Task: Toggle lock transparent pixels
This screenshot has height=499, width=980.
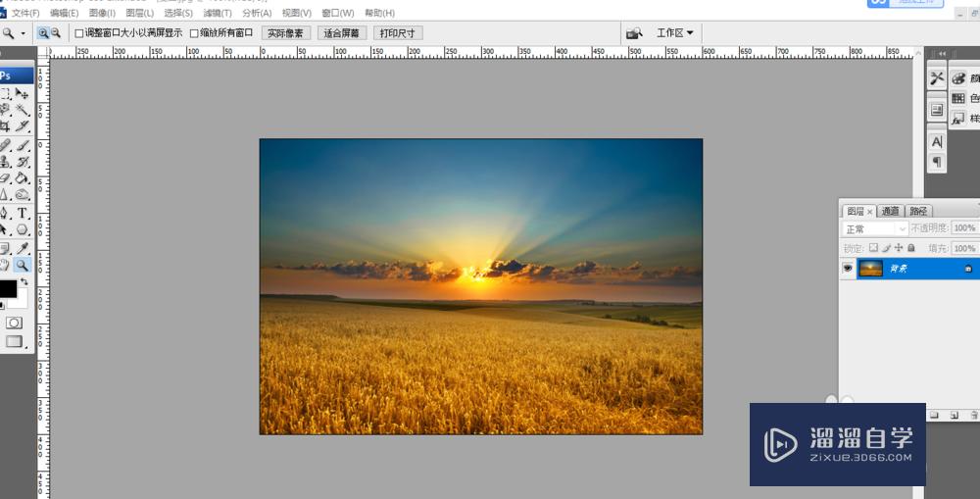Action: 874,248
